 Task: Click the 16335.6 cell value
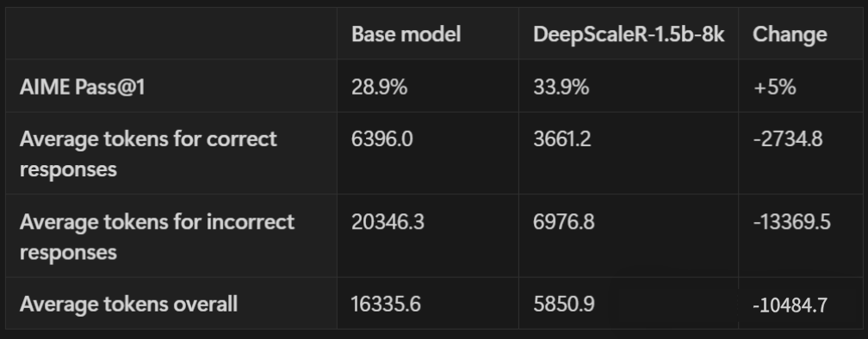click(x=386, y=305)
